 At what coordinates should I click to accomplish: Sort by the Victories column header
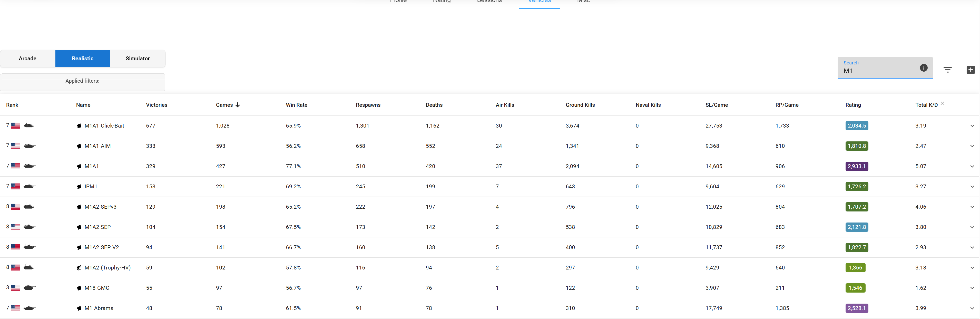[x=157, y=105]
